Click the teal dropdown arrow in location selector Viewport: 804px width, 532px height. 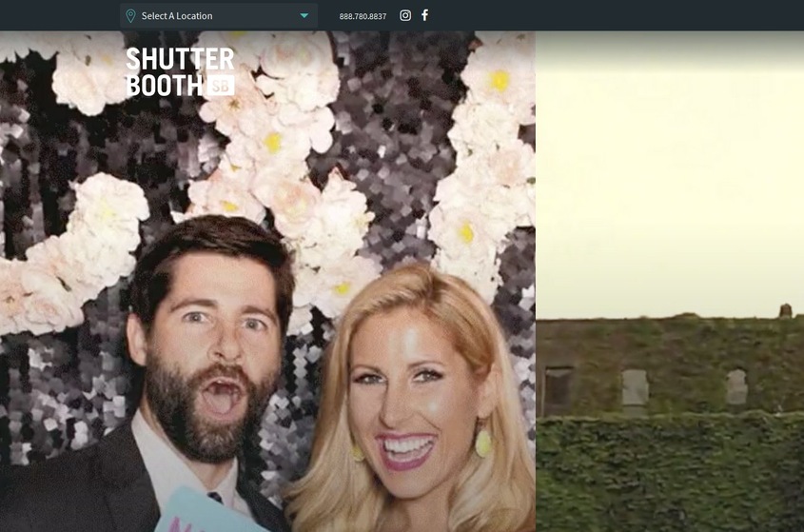point(304,16)
